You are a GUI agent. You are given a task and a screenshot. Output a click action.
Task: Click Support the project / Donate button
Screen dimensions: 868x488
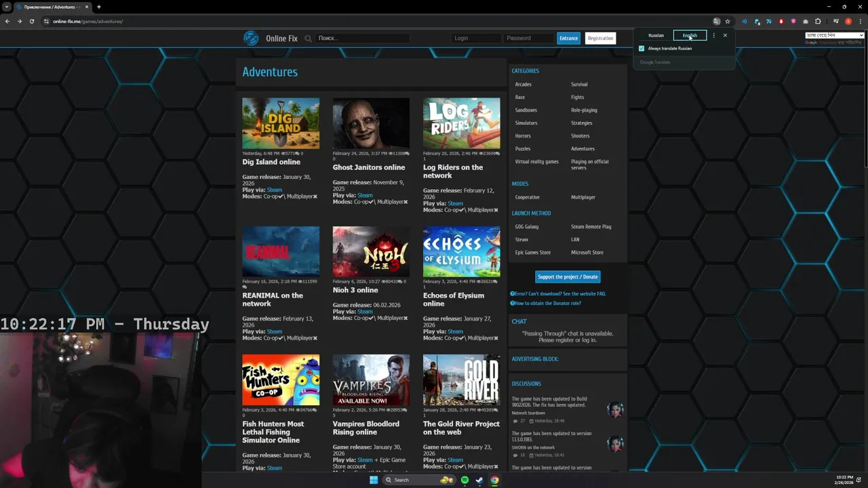pos(568,277)
